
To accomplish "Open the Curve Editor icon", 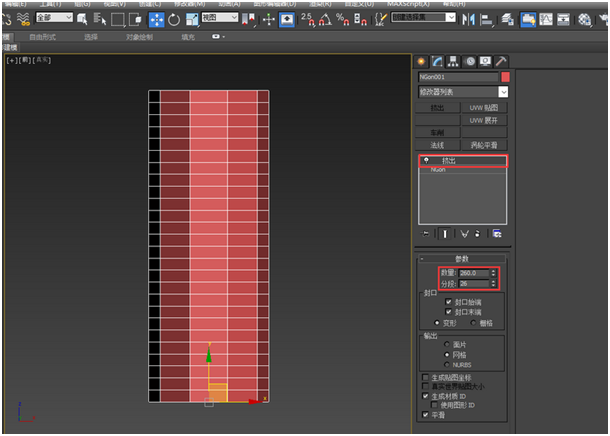I will click(x=546, y=19).
